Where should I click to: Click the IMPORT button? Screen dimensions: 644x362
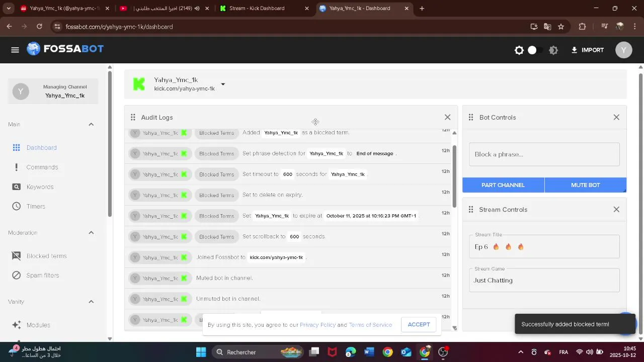point(587,50)
